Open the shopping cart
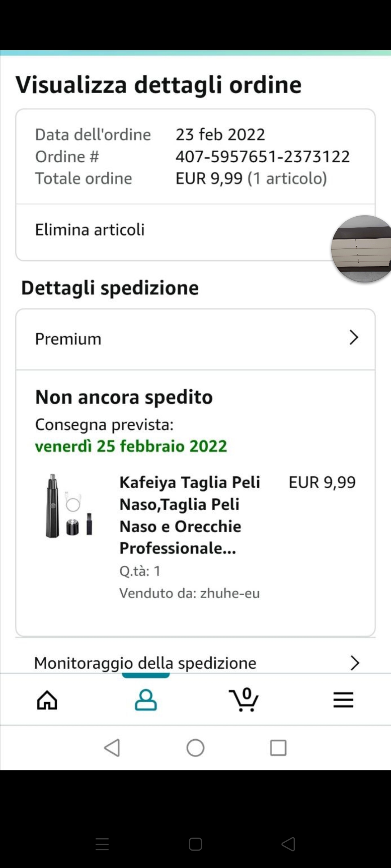Screen dimensions: 391x868 click(244, 700)
